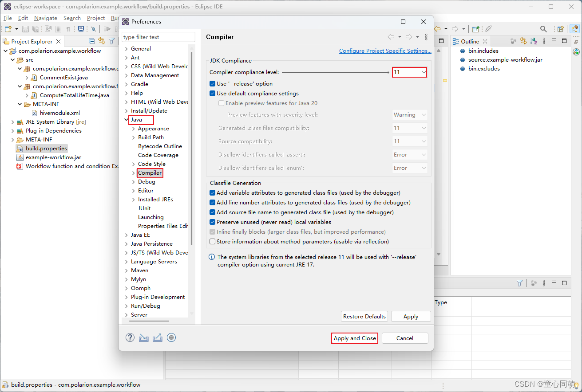Select bin.excludes in Outline view

(x=484, y=69)
